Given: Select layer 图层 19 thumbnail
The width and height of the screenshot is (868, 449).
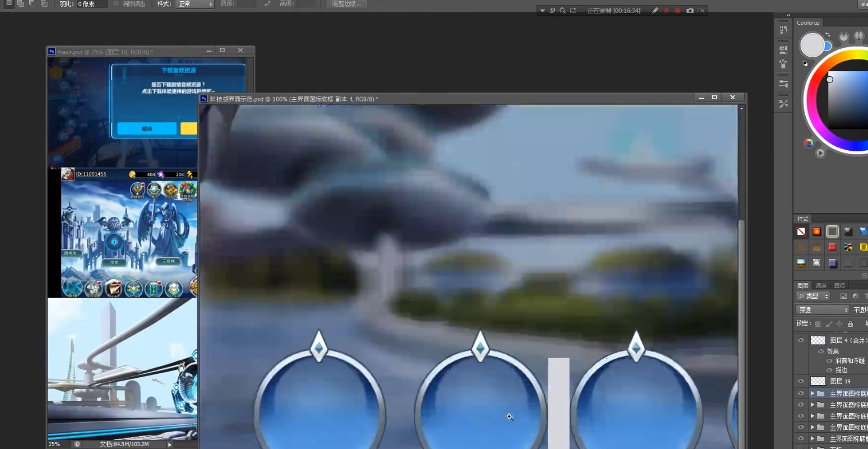Looking at the screenshot, I should (818, 381).
